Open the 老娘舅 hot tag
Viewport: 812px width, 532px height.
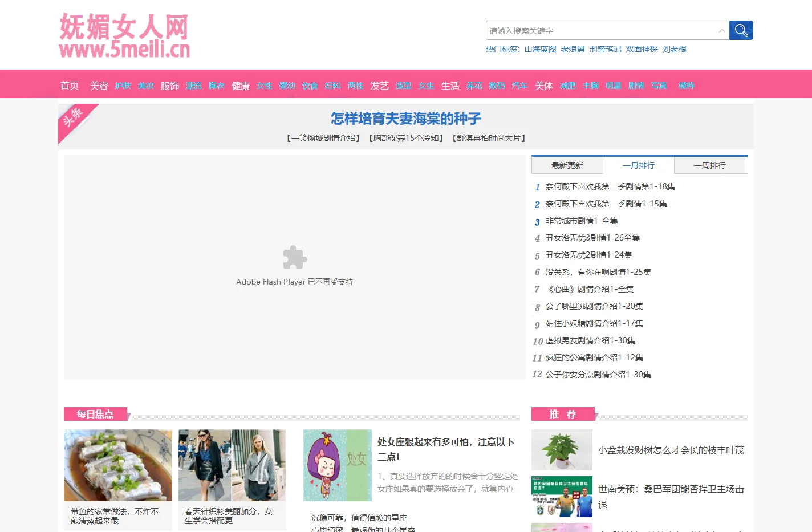pos(573,49)
